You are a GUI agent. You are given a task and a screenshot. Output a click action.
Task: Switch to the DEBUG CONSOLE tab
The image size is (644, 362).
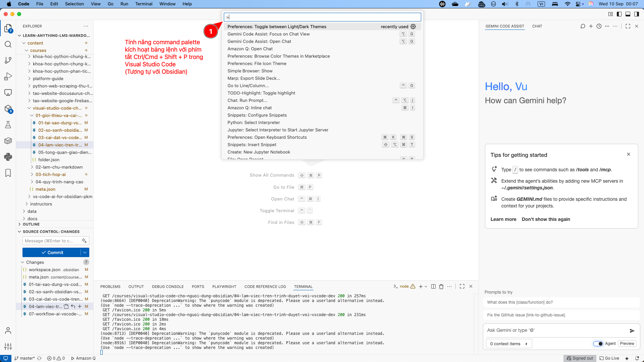click(x=167, y=287)
